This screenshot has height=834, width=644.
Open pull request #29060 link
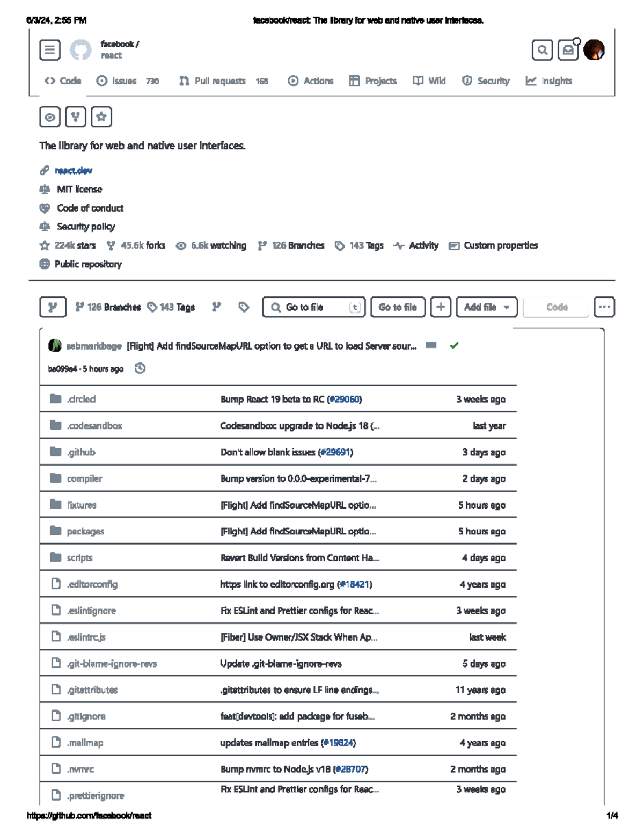[345, 399]
